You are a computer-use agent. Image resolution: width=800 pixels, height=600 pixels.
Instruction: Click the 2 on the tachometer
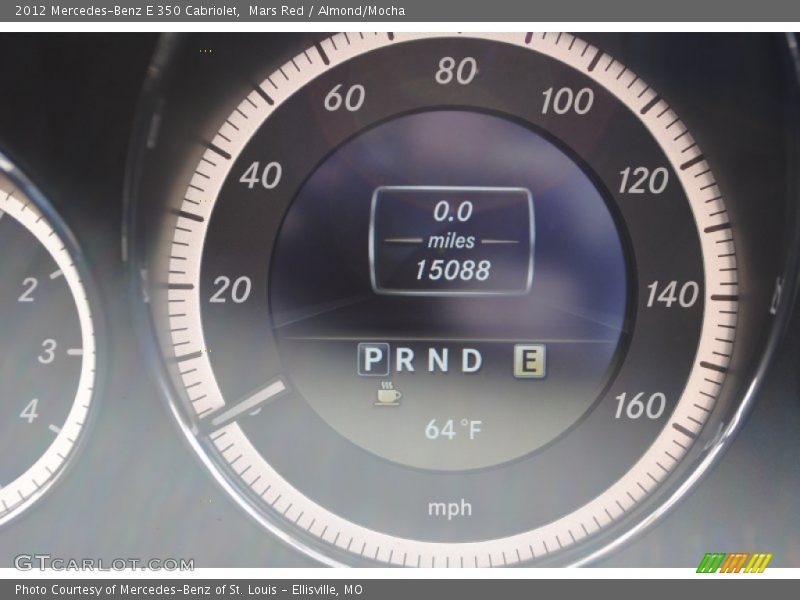[28, 289]
